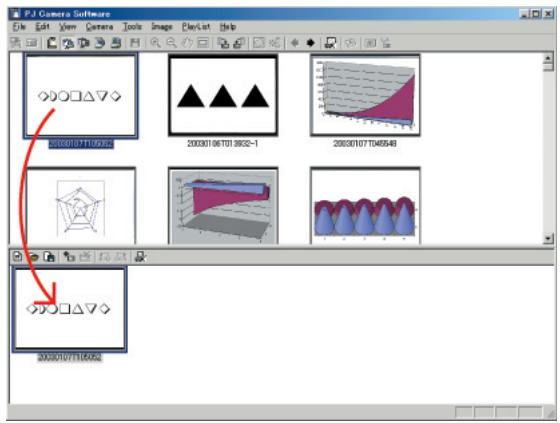This screenshot has height=423, width=560.
Task: Click the add-image-to-playlist icon
Action: point(69,257)
